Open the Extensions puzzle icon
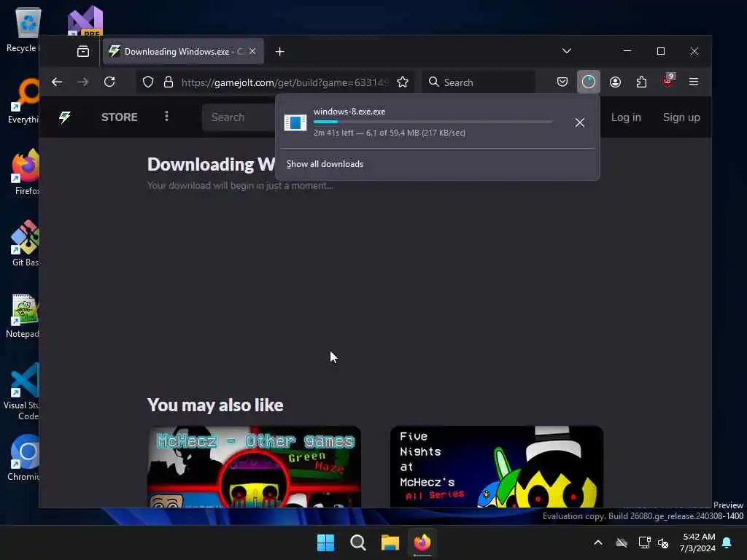The image size is (747, 560). click(642, 82)
